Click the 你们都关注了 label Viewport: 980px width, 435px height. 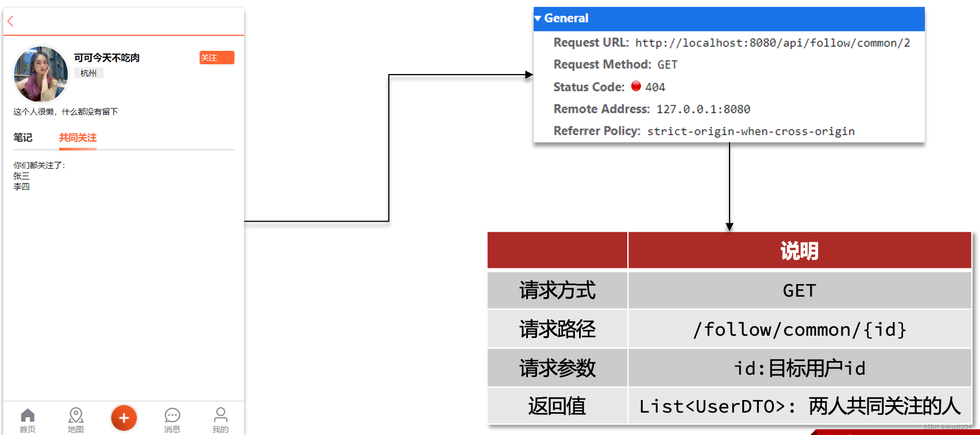point(40,165)
